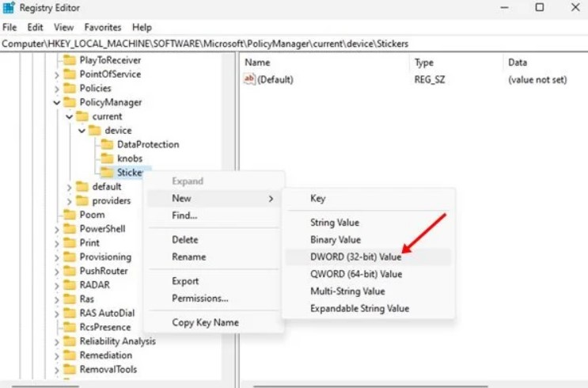Click the (Default) string value icon
Viewport: 588px width, 388px height.
click(249, 79)
